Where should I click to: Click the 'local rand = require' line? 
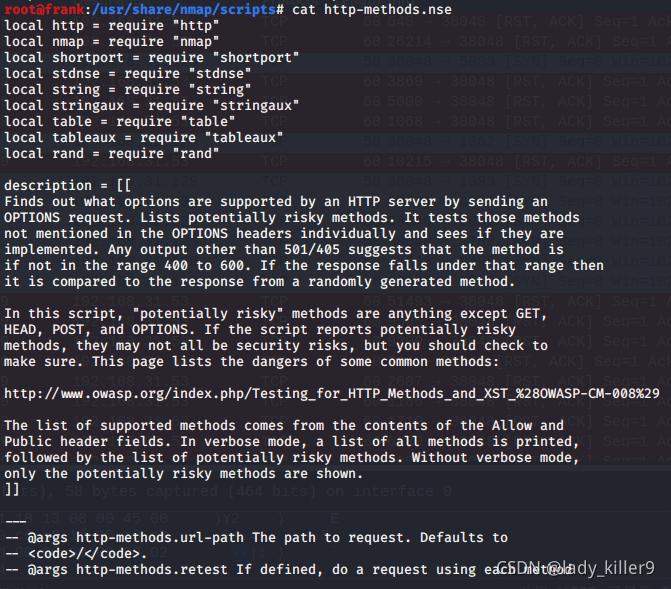[x=112, y=153]
